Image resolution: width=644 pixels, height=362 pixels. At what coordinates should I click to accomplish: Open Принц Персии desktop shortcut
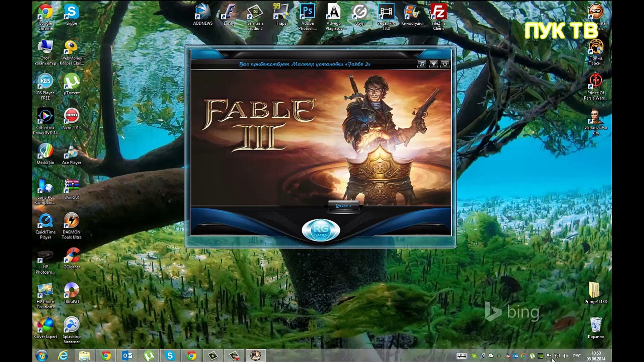click(x=596, y=52)
